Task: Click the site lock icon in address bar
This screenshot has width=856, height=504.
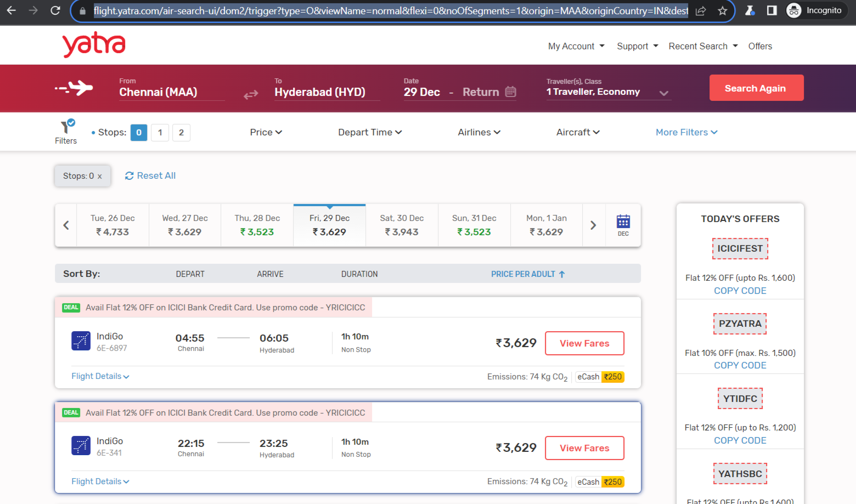Action: tap(83, 10)
